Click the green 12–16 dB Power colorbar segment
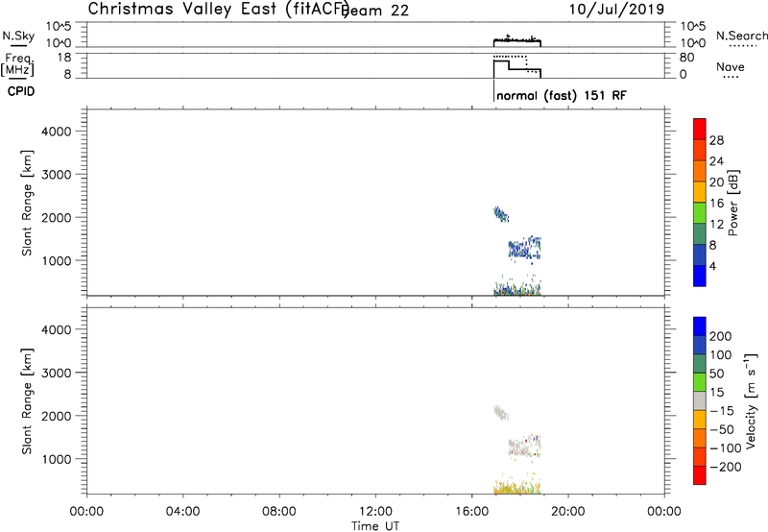768x532 pixels. [700, 213]
